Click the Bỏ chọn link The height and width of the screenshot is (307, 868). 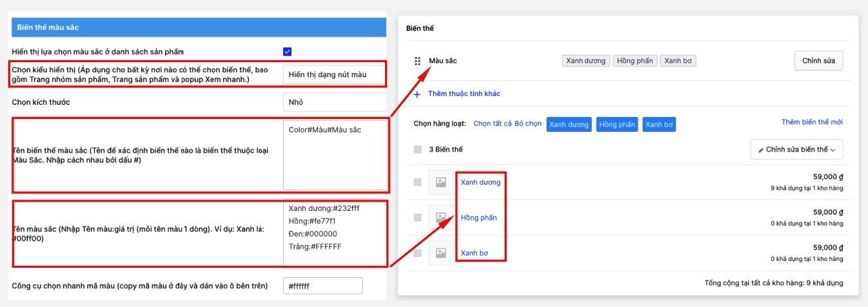tap(528, 124)
